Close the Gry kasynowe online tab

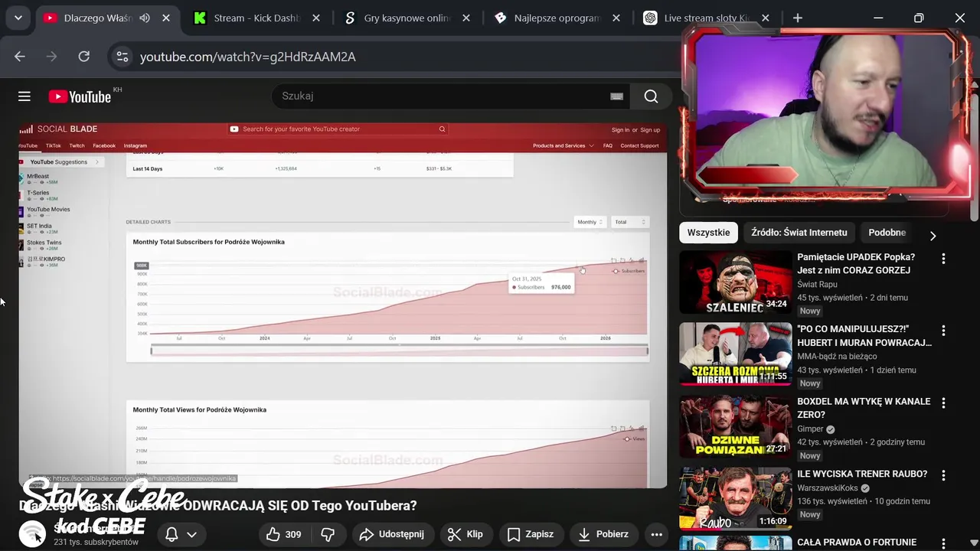(465, 18)
